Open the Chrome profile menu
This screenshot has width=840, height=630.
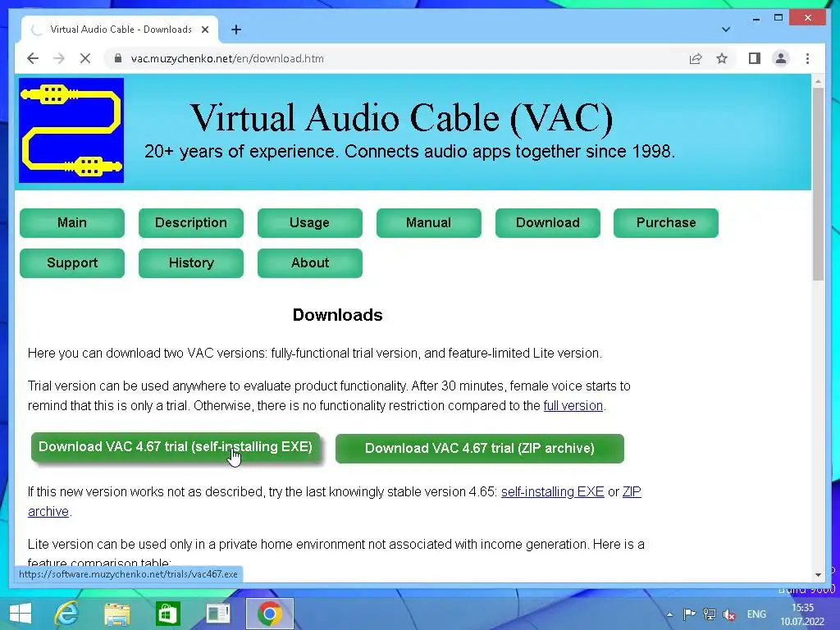[x=781, y=58]
